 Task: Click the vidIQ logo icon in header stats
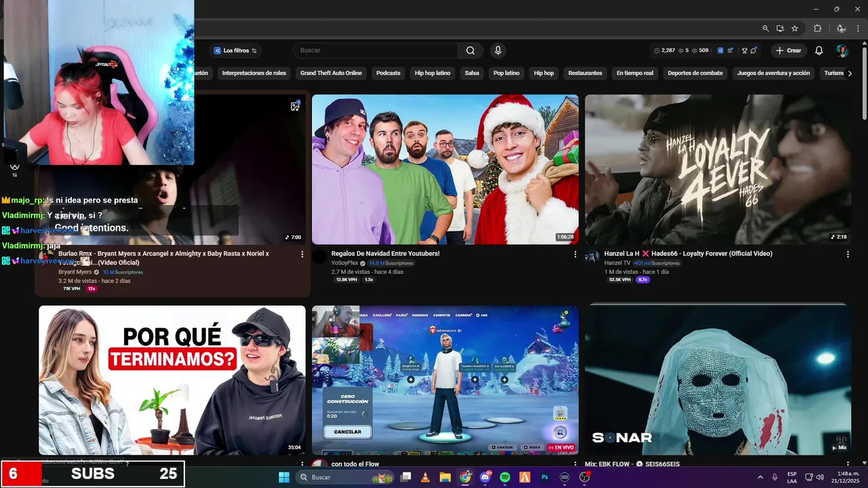(x=720, y=50)
